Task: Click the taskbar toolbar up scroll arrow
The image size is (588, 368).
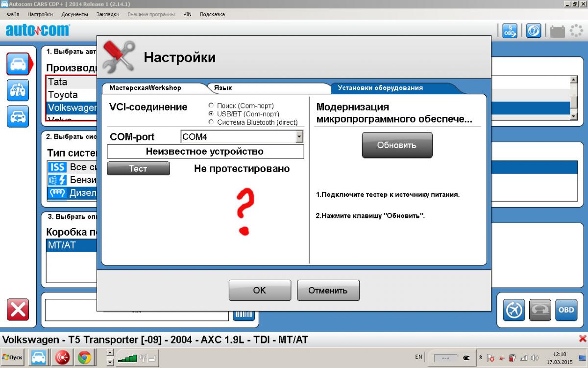Action: click(x=110, y=353)
